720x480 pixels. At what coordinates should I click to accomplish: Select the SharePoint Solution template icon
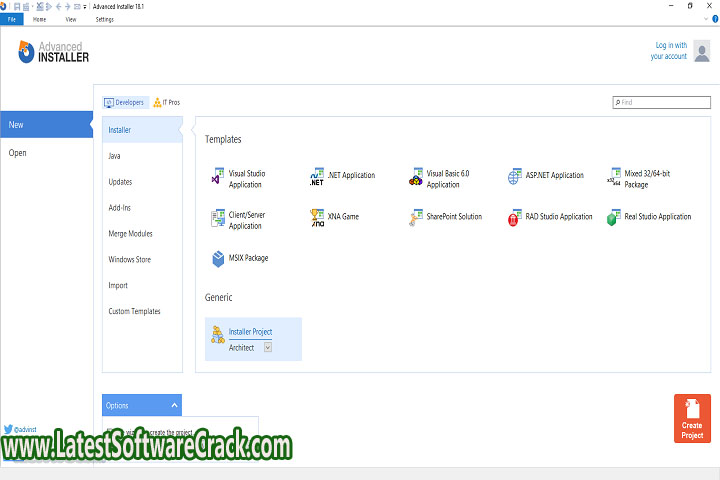tap(416, 218)
